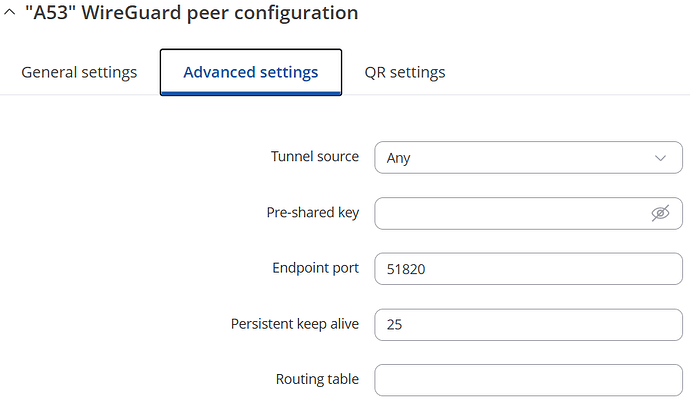Open the QR settings tab
This screenshot has height=406, width=690.
tap(405, 72)
